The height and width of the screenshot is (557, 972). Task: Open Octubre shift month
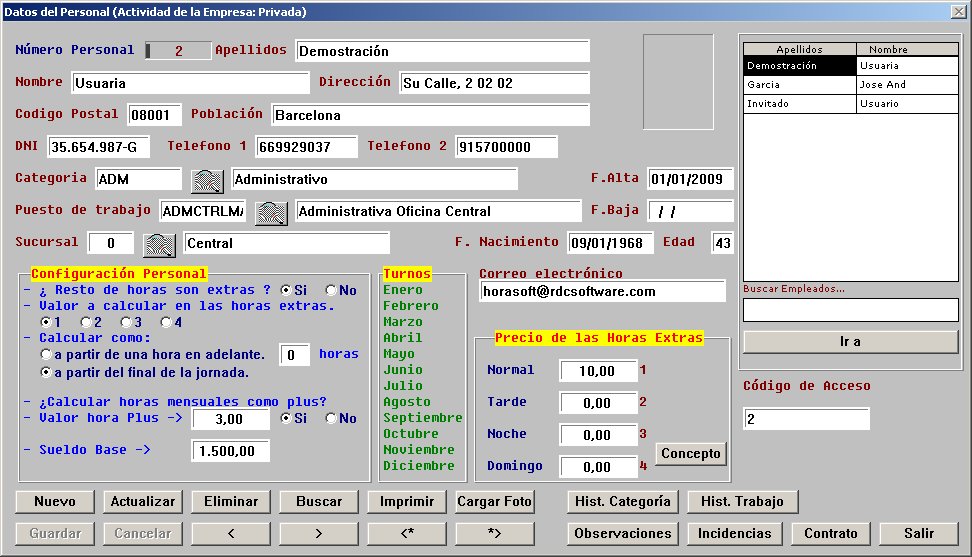[x=410, y=434]
